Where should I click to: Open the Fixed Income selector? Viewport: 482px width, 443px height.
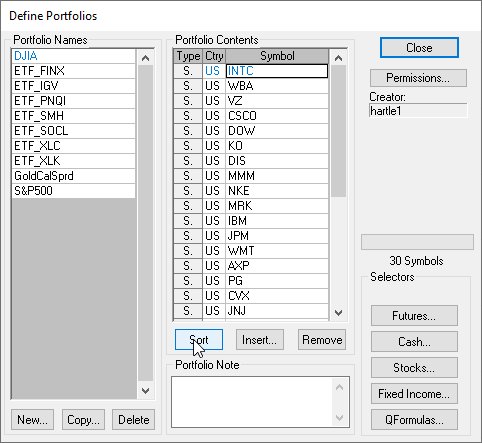point(414,393)
